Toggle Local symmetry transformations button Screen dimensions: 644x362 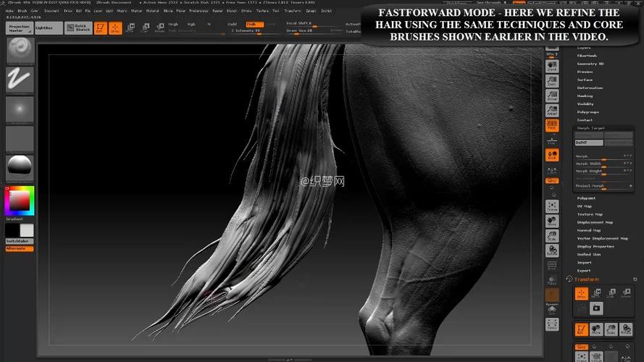pyautogui.click(x=552, y=155)
